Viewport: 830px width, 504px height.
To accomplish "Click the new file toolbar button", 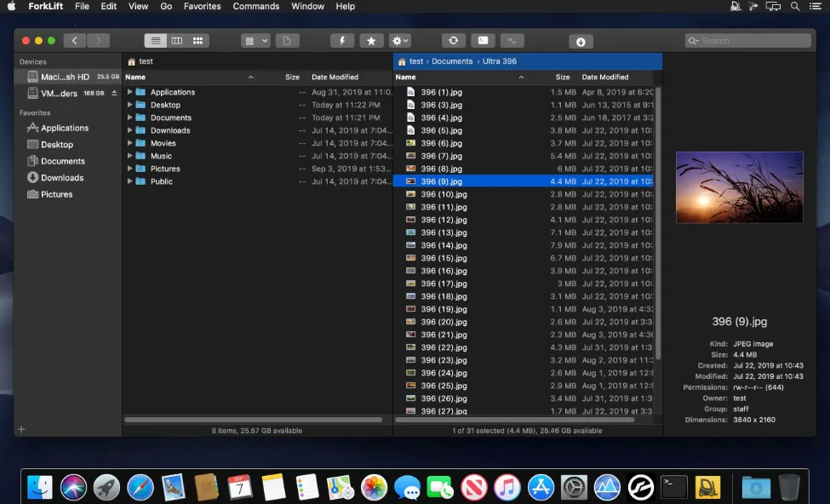I will click(x=287, y=41).
